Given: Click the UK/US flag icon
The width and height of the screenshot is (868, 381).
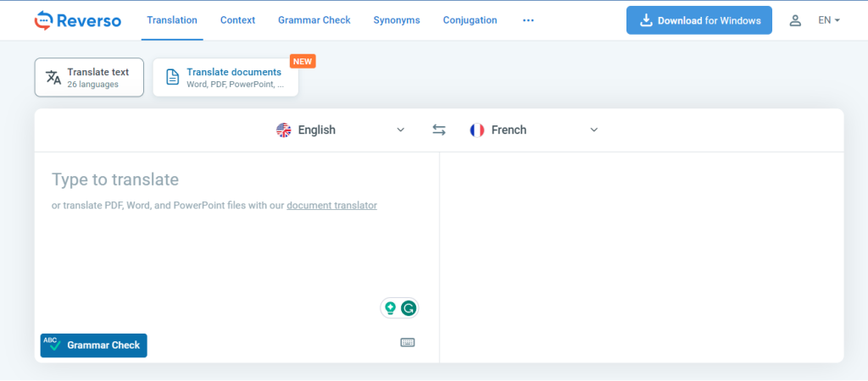Looking at the screenshot, I should coord(283,130).
